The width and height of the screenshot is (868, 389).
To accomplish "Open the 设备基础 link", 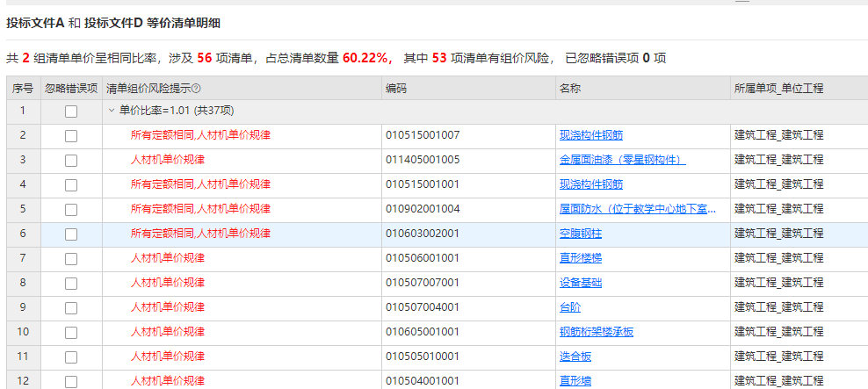I will (x=581, y=283).
